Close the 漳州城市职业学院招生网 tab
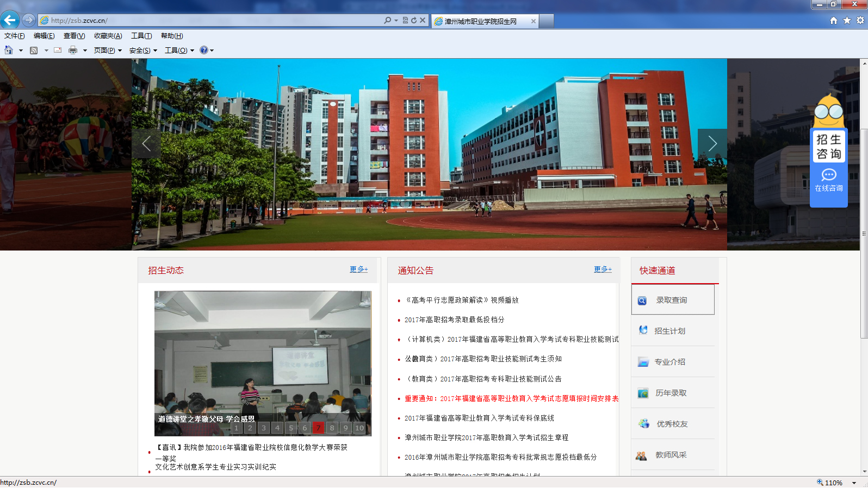 (534, 21)
